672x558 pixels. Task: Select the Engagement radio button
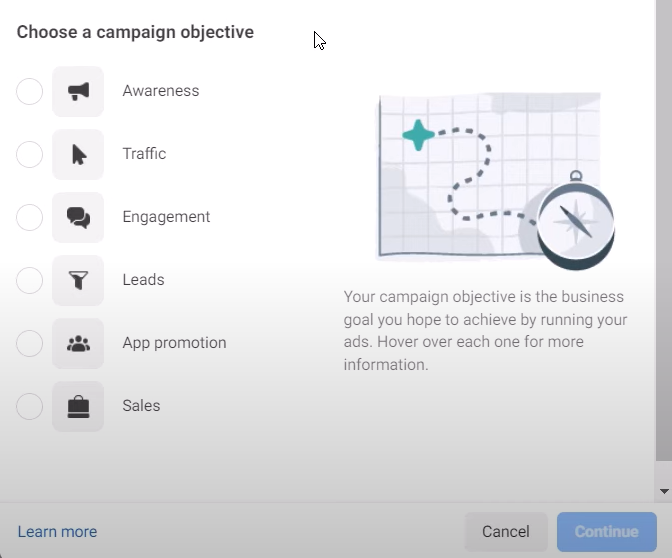(30, 217)
